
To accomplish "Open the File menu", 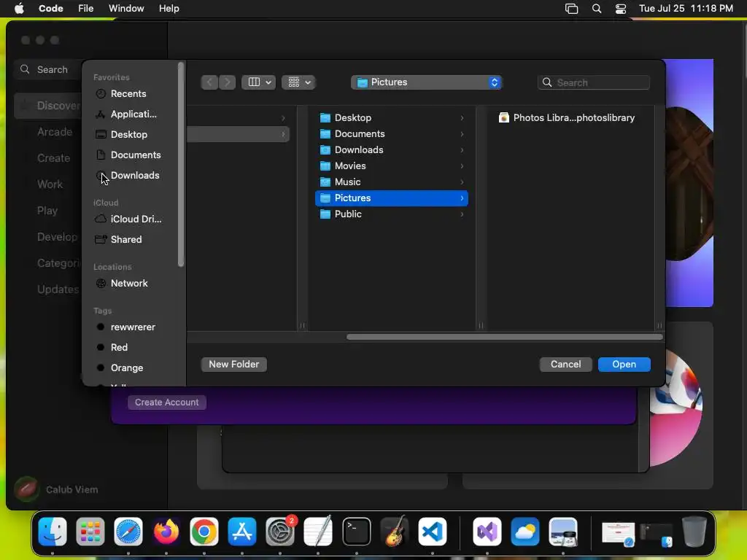I will click(86, 9).
